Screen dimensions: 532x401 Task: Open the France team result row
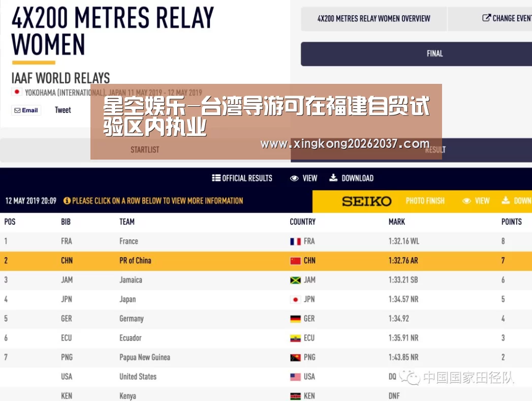(x=266, y=241)
